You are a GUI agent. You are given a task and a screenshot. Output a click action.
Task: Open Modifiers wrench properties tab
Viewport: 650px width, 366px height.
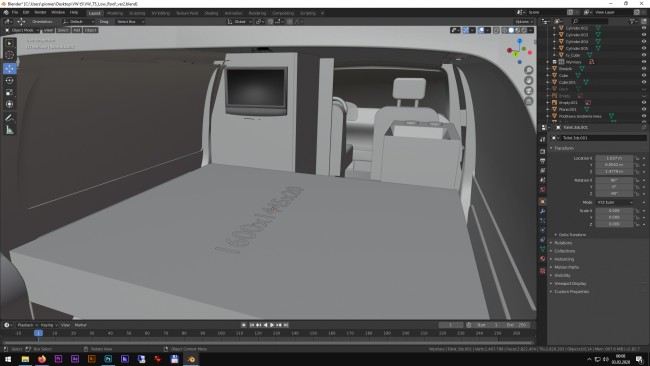tap(543, 211)
